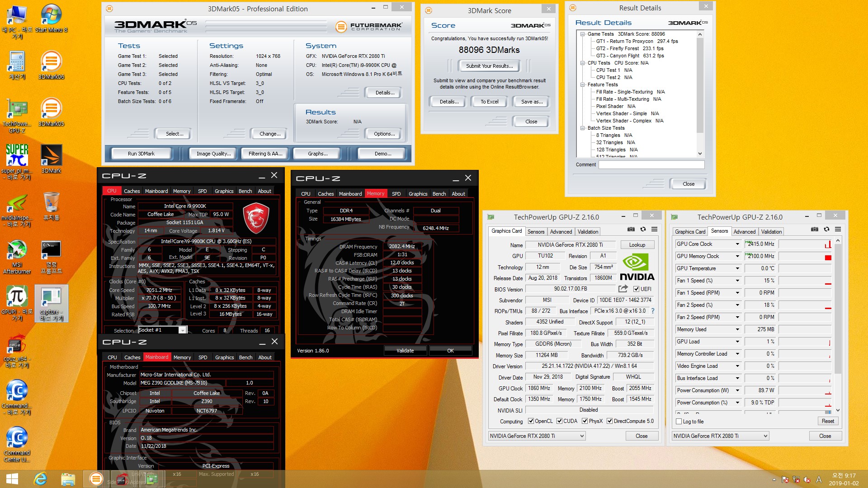Click the Run 3DMark button
Viewport: 868px width, 488px height.
[141, 154]
